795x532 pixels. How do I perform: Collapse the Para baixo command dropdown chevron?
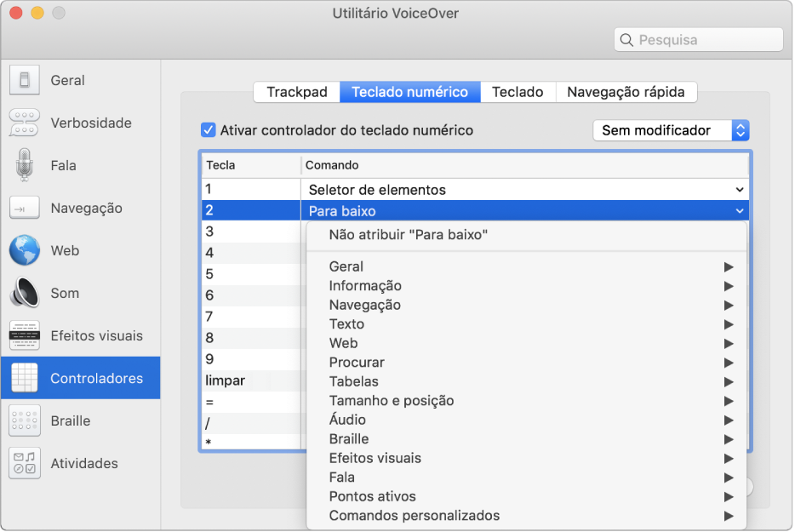point(739,211)
